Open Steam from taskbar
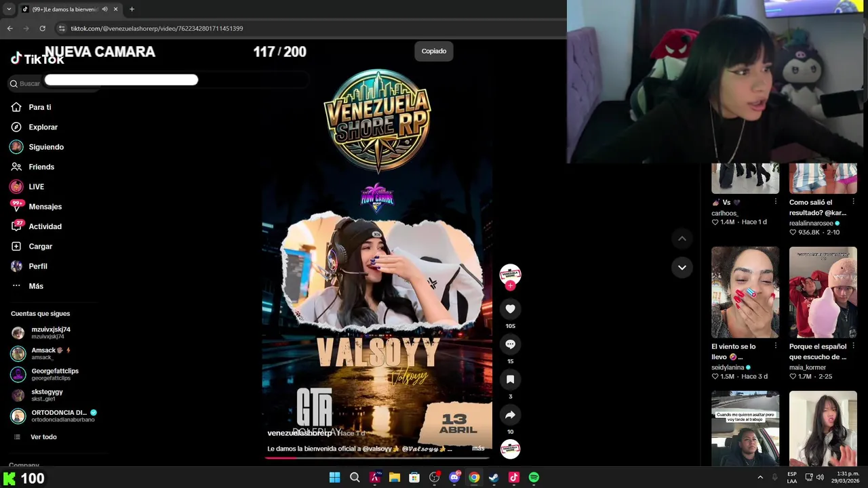Image resolution: width=868 pixels, height=488 pixels. [494, 477]
